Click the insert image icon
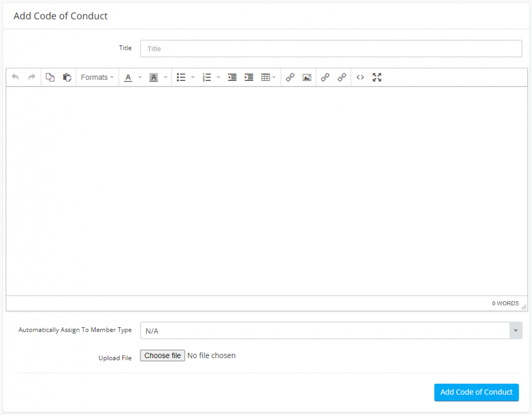 [306, 77]
